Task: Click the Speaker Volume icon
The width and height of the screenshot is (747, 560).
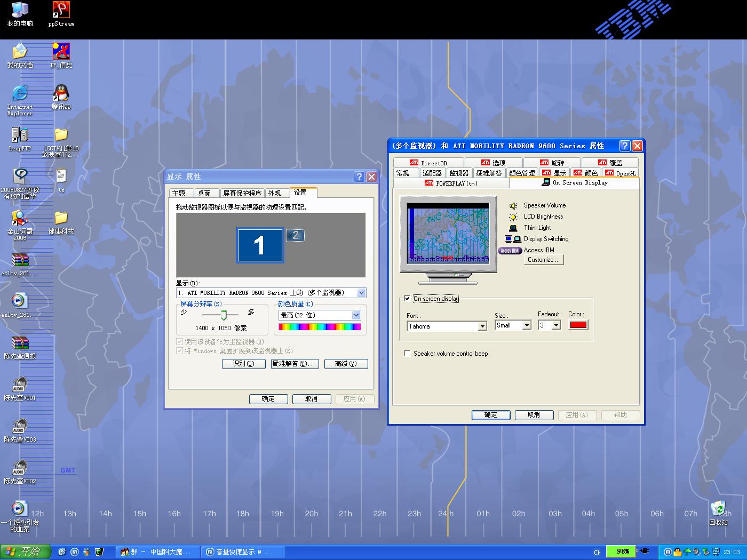Action: [513, 206]
